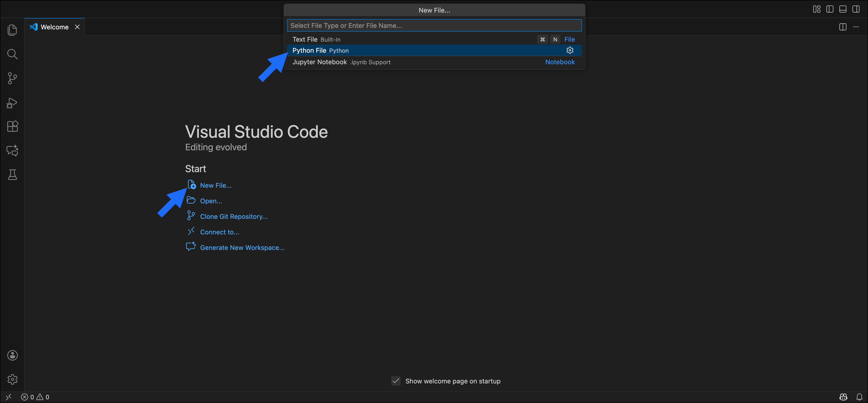The image size is (868, 403).
Task: Open the editor More Actions menu
Action: pos(856,27)
